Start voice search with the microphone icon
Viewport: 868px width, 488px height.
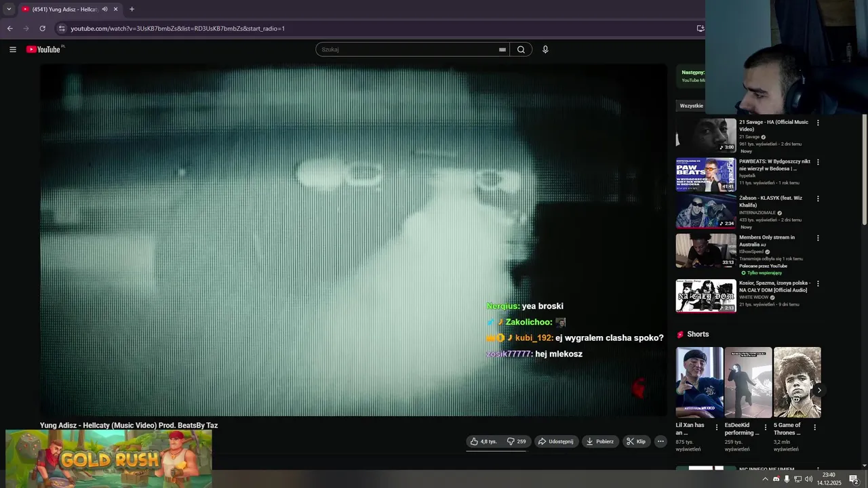pos(545,49)
